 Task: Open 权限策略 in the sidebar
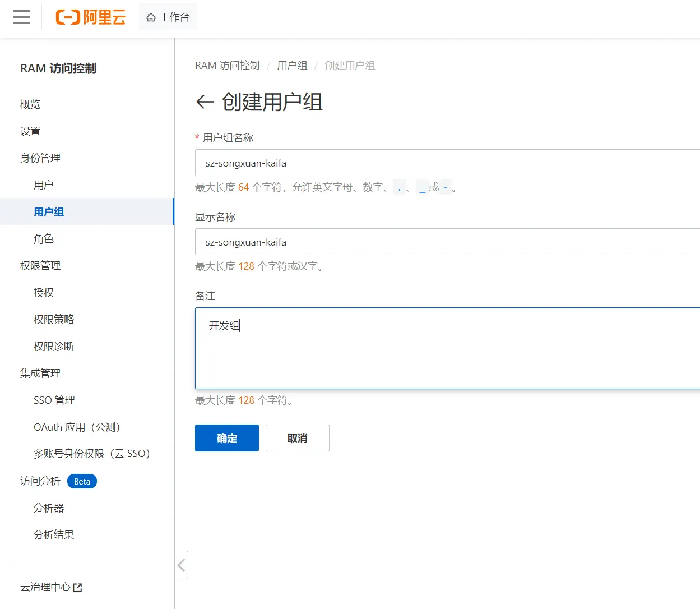pyautogui.click(x=54, y=320)
